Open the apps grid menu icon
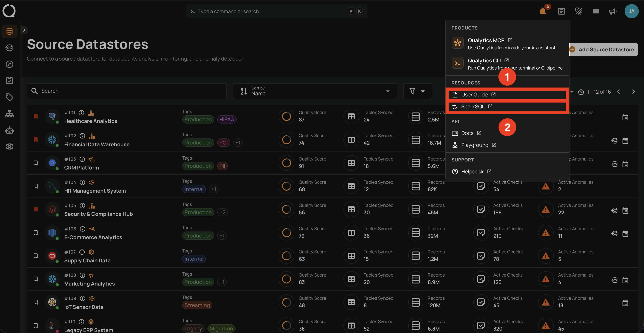Viewport: 644px width, 333px height. [596, 11]
